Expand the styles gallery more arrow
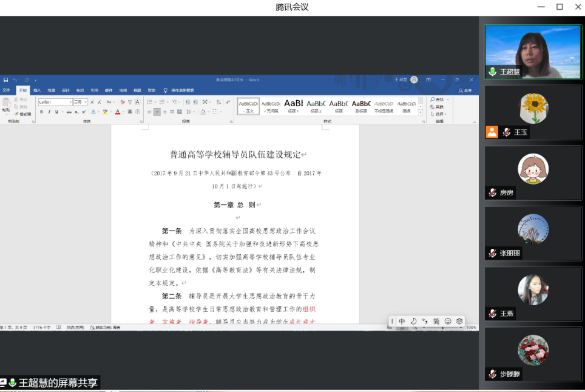Image resolution: width=585 pixels, height=392 pixels. (x=422, y=113)
